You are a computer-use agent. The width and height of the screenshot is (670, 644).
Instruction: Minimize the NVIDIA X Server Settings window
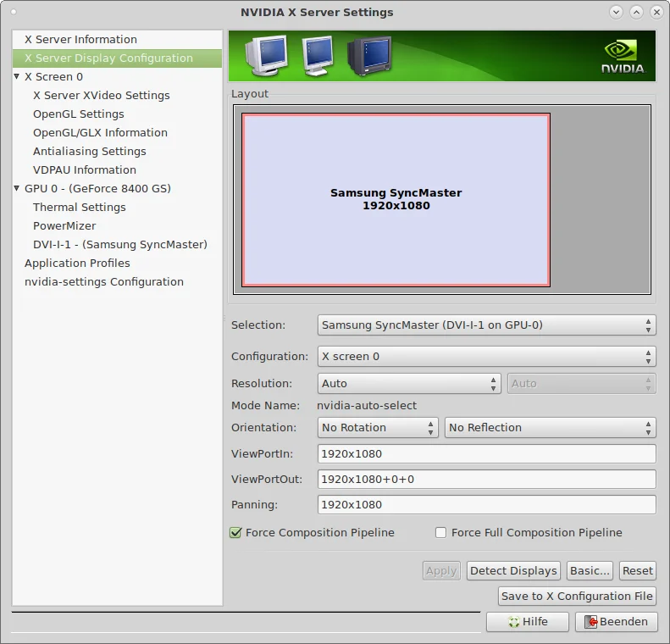point(616,13)
